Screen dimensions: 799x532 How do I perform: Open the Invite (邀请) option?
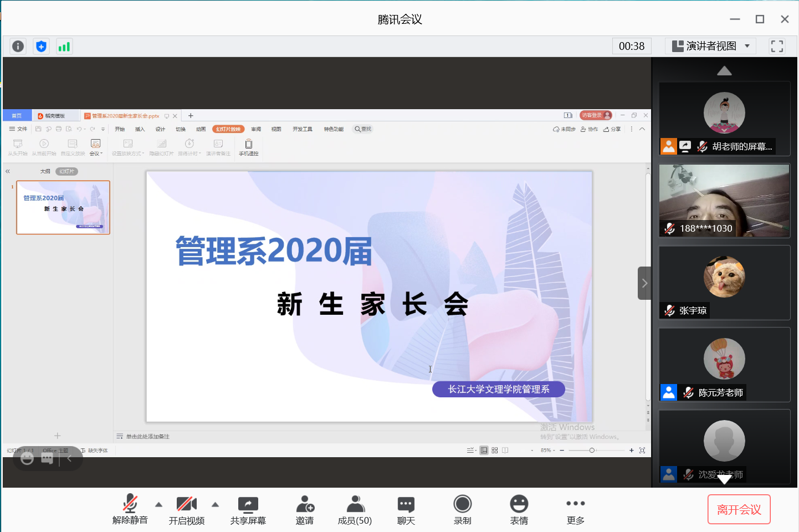coord(305,510)
